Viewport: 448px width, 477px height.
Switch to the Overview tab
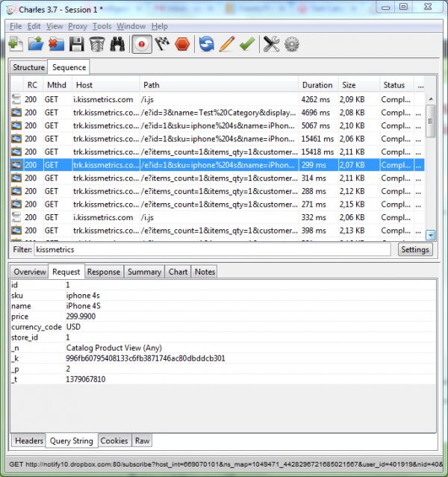tap(30, 272)
